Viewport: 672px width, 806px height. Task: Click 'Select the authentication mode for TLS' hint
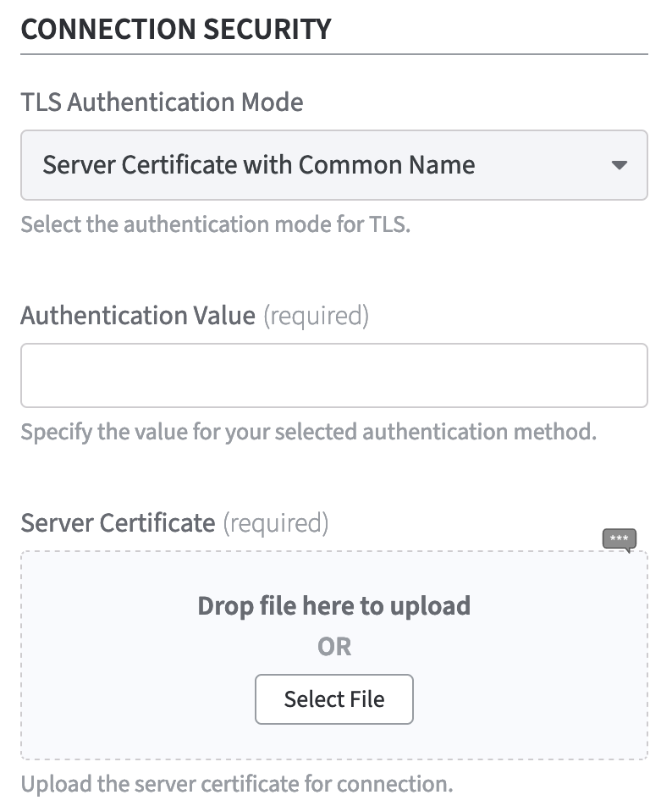coord(215,225)
